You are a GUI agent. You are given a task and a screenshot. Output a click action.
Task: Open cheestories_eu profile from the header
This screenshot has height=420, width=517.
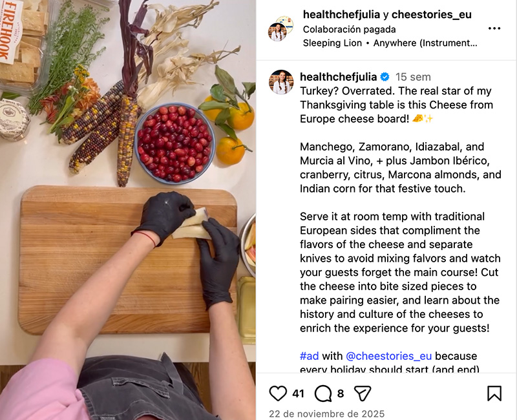pos(432,14)
